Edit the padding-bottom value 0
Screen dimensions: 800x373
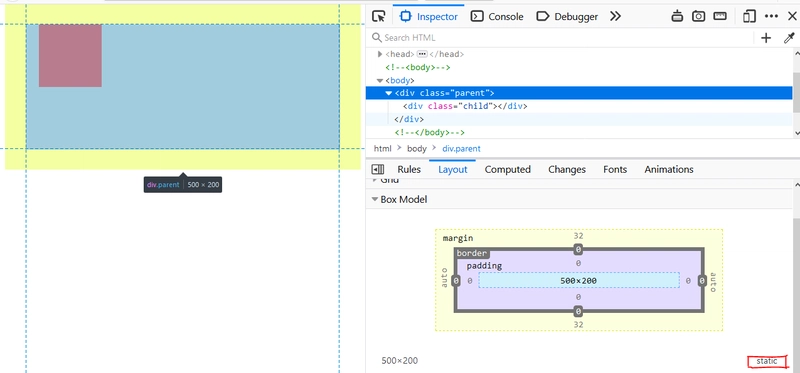[x=578, y=297]
